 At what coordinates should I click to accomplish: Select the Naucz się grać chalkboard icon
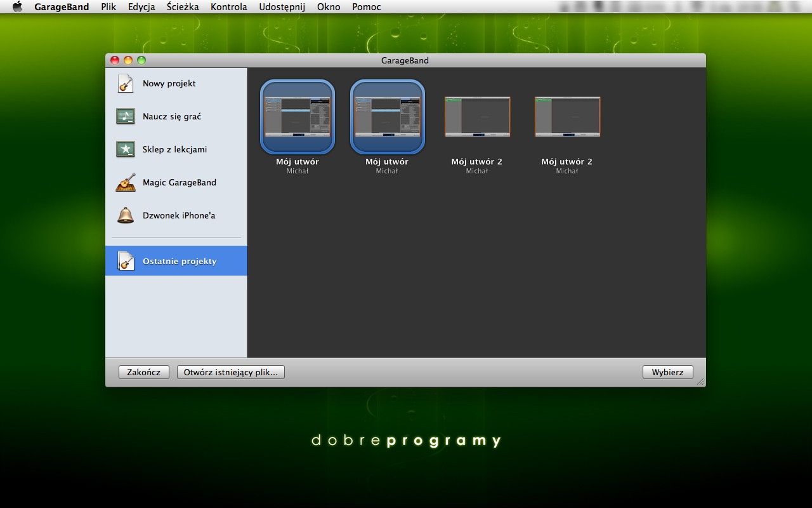[x=126, y=117]
